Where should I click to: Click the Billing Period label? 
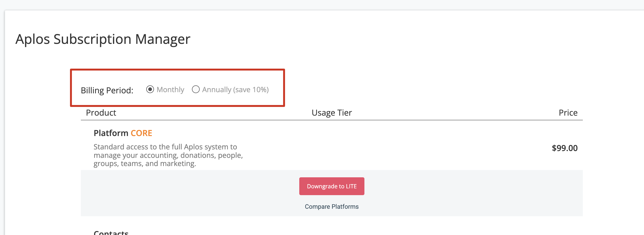coord(107,90)
